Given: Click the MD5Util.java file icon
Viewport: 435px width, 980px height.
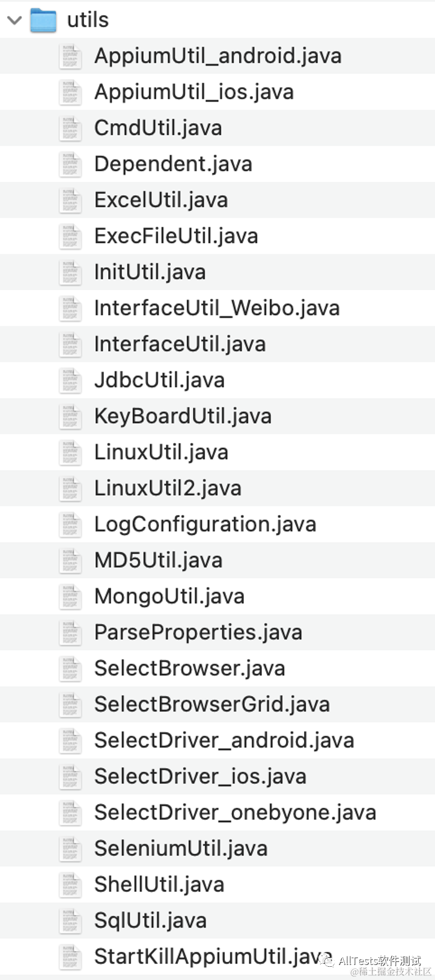Looking at the screenshot, I should [x=70, y=561].
